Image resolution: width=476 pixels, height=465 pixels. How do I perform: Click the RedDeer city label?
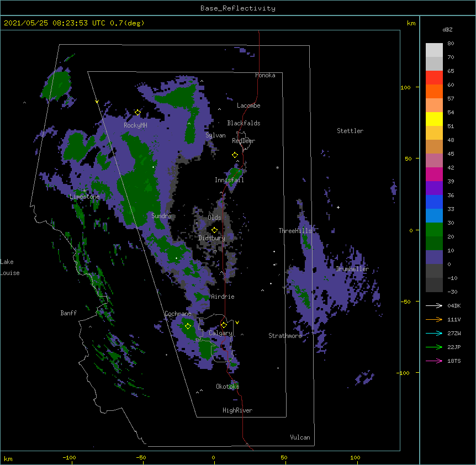tap(244, 141)
